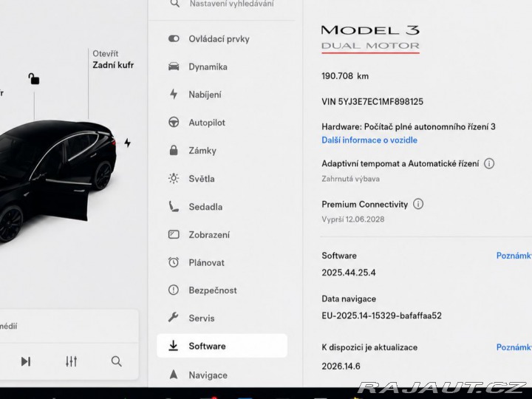The image size is (532, 399).
Task: Click the Vyprší 12.06.2028 expiry text
Action: tap(353, 219)
